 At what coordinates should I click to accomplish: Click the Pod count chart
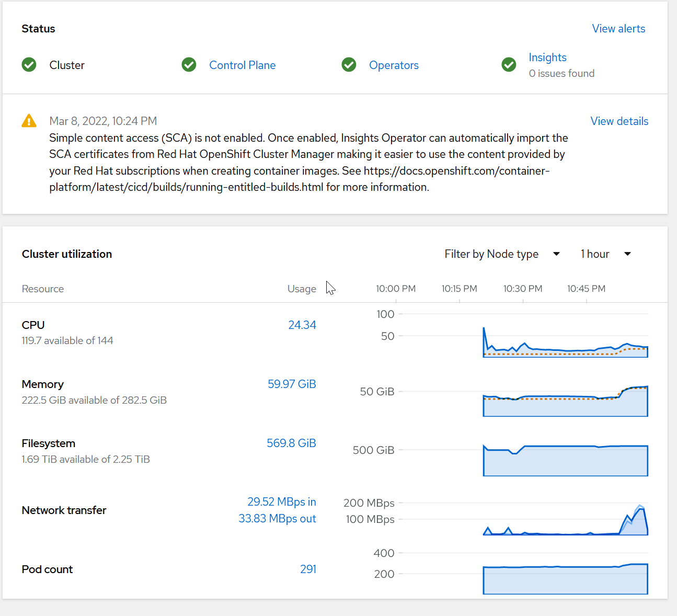click(565, 579)
